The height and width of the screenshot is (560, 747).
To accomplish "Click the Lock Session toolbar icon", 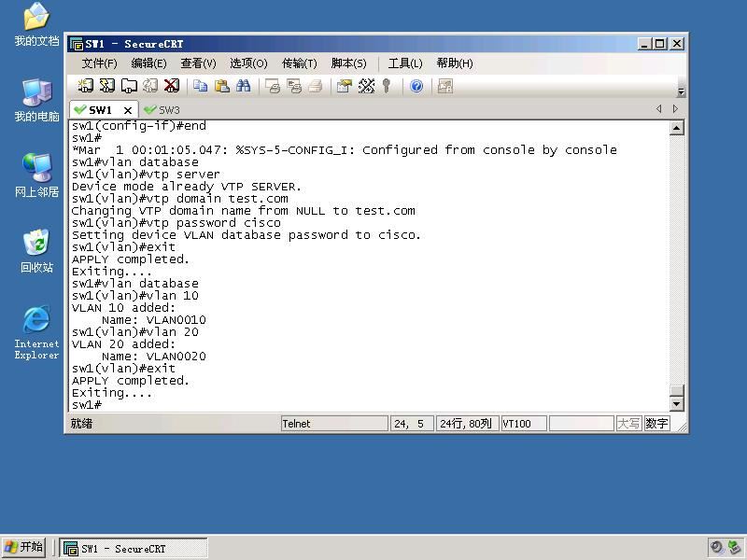I will pos(445,86).
